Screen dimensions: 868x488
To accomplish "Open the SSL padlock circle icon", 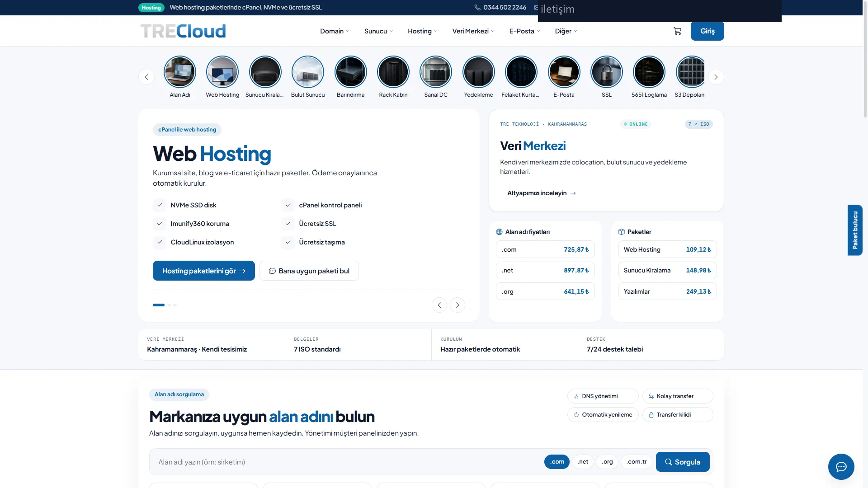I will [607, 72].
